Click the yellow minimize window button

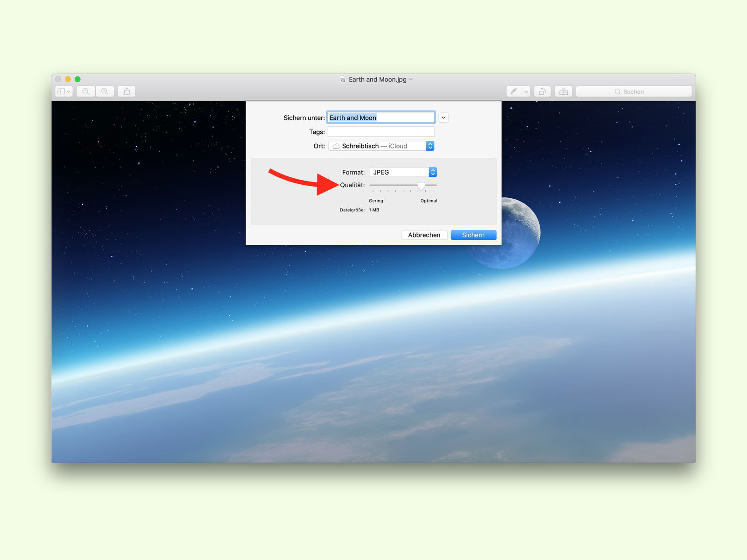(68, 79)
